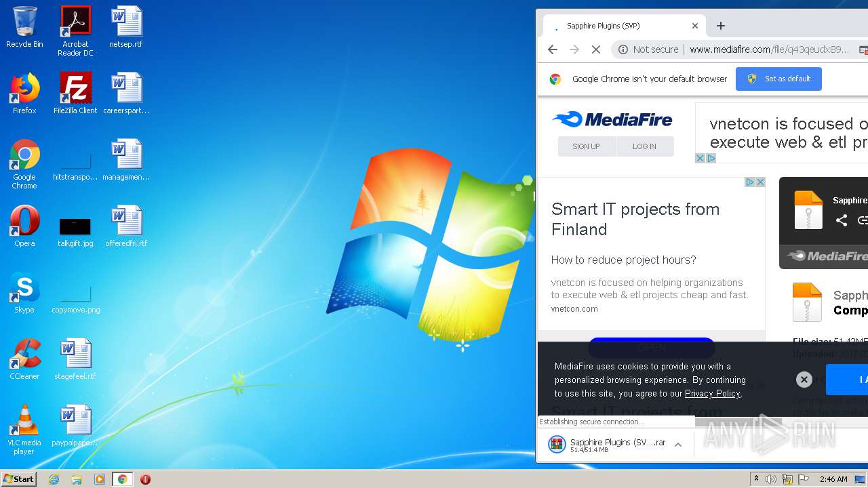
Task: Open the Recycle Bin desktop icon
Action: coord(24,27)
